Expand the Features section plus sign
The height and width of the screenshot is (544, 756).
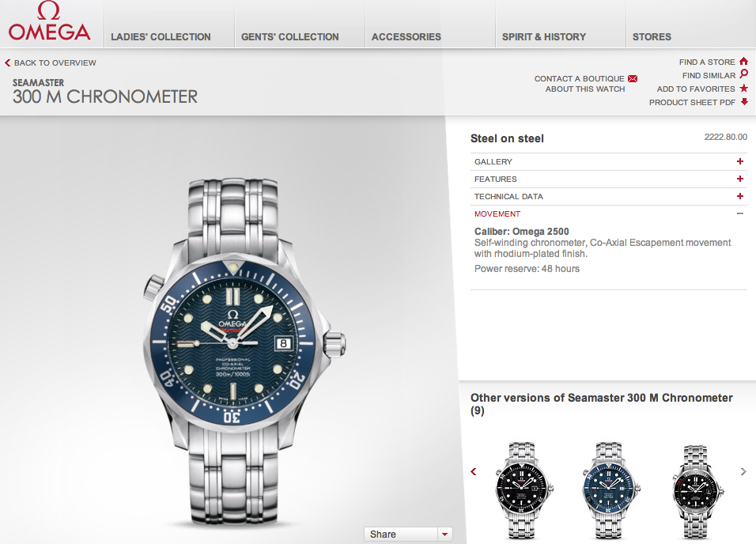[740, 179]
